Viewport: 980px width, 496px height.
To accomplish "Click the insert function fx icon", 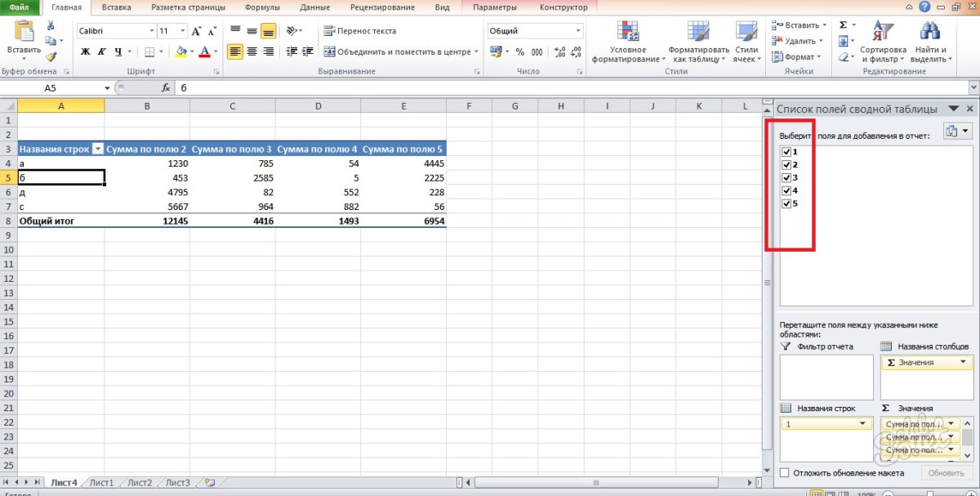I will pyautogui.click(x=166, y=87).
